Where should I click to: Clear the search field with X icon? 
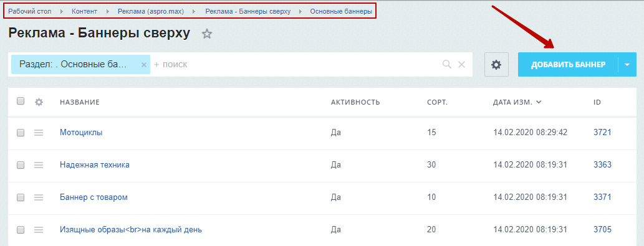click(461, 64)
